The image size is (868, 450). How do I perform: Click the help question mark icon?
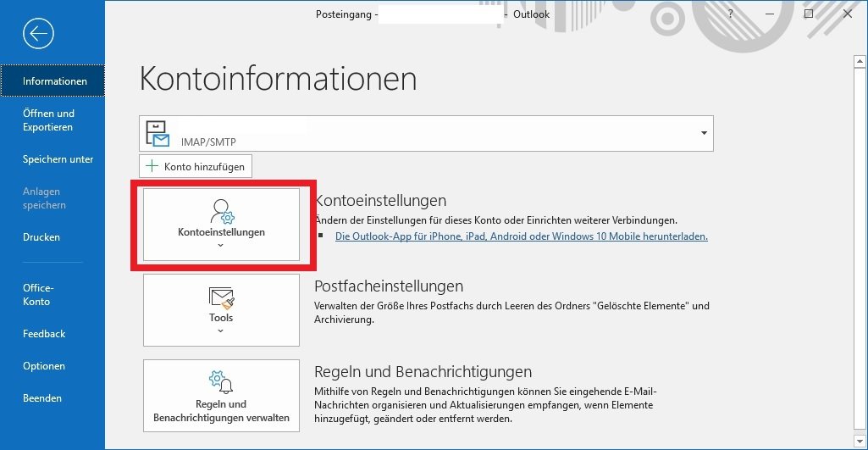click(x=731, y=14)
